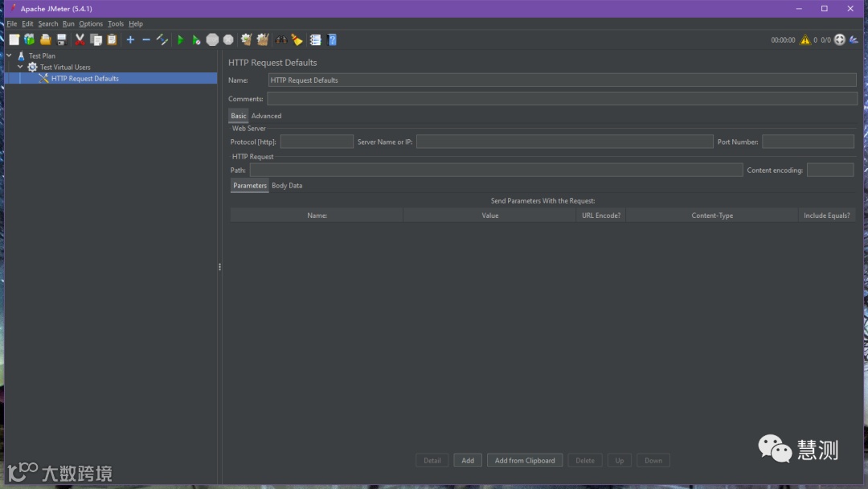868x489 pixels.
Task: Select the Parameters tab
Action: pyautogui.click(x=250, y=186)
